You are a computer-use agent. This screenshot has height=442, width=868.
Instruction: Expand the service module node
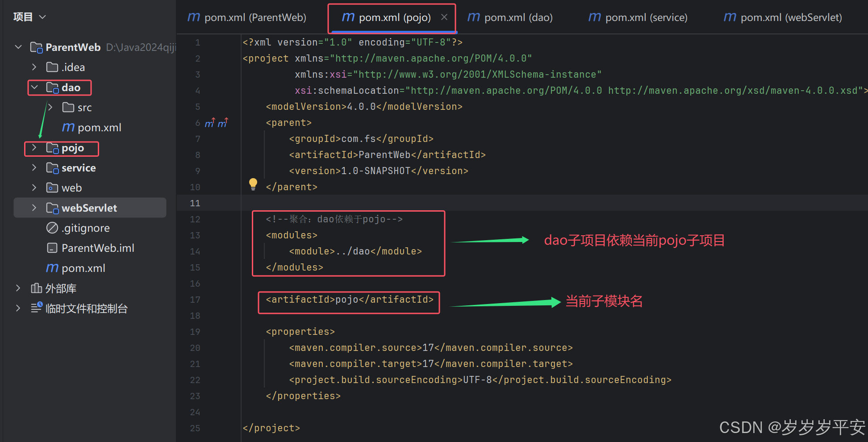tap(34, 167)
